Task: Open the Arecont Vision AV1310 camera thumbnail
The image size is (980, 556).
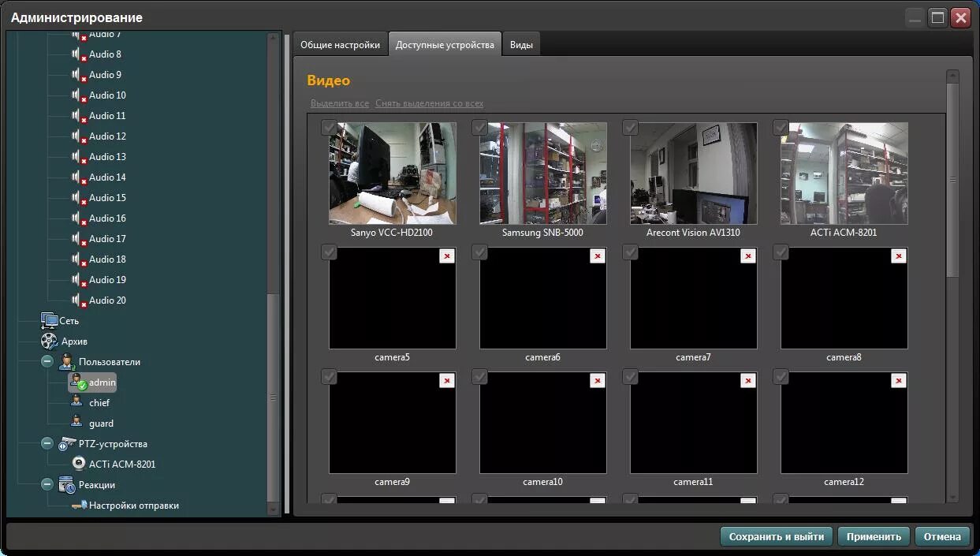Action: pos(694,174)
